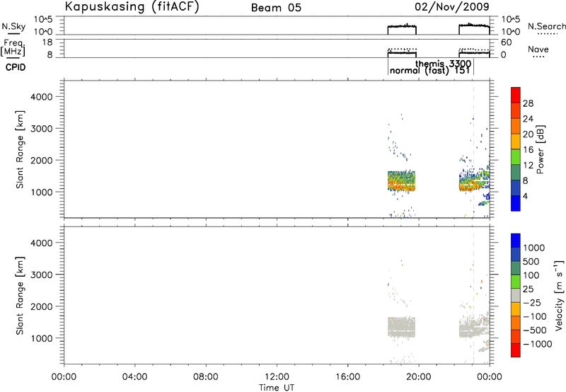Click the "-25" label on the velocity colorbar
This screenshot has width=566, height=392.
point(532,303)
